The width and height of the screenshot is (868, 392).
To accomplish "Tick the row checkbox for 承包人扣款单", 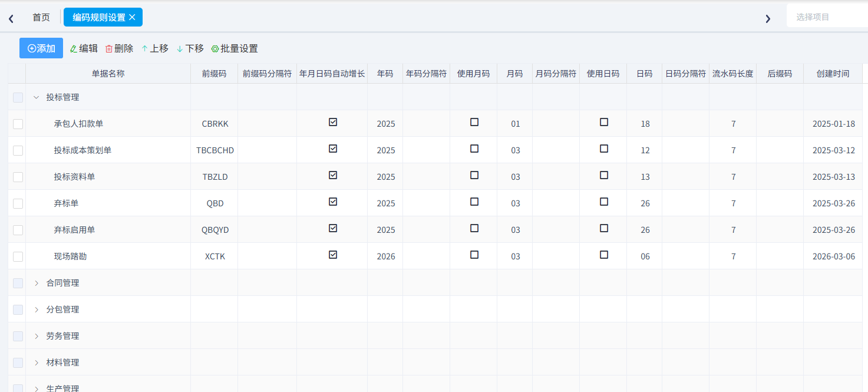I will (x=18, y=124).
